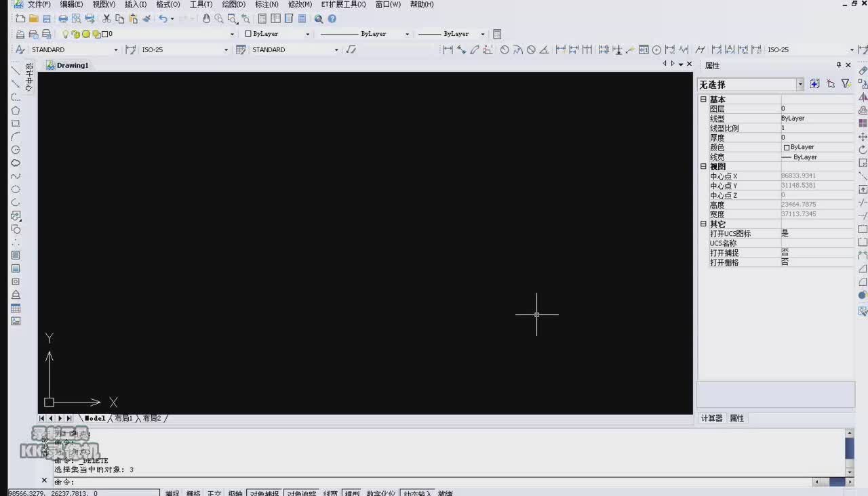The width and height of the screenshot is (868, 496).
Task: Toggle 模型 model space in status bar
Action: [x=352, y=493]
